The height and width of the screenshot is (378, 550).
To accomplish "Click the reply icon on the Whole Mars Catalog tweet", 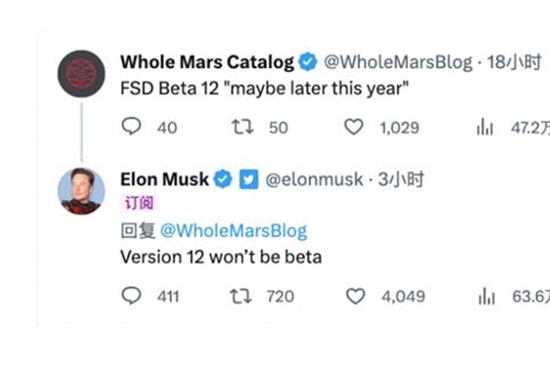I will [132, 126].
